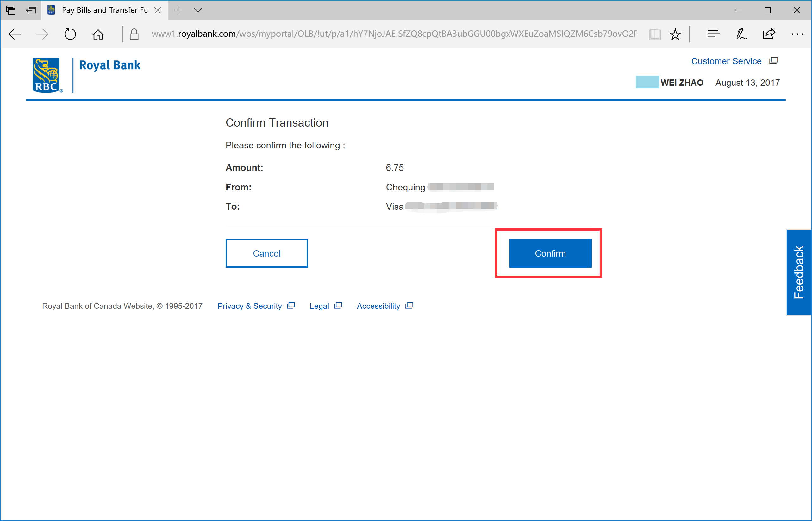Click the Legal new-window icon
Image resolution: width=812 pixels, height=521 pixels.
click(x=338, y=306)
